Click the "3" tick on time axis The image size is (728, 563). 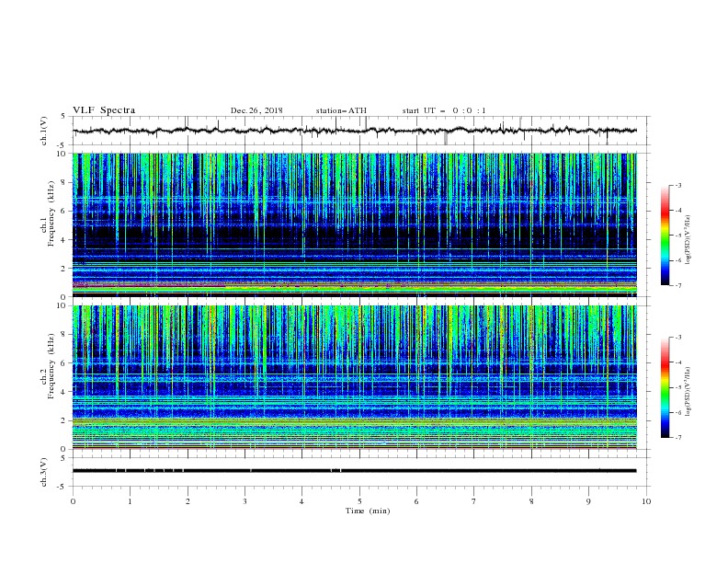pyautogui.click(x=245, y=501)
